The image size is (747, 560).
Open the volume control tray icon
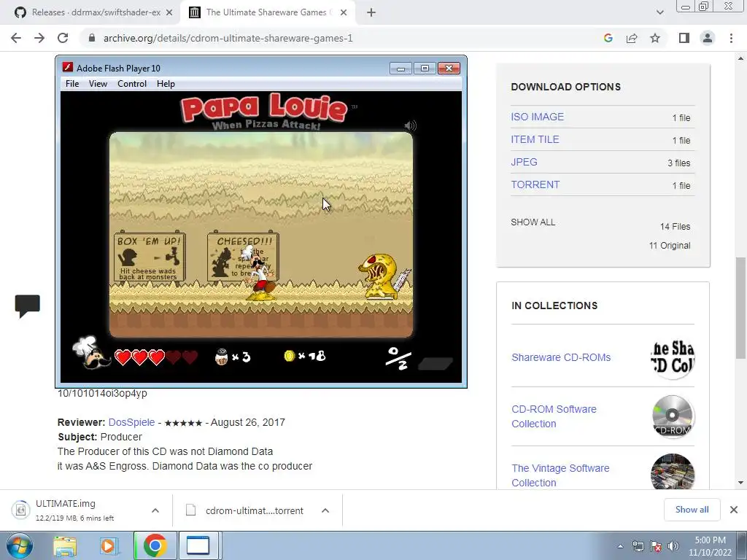pos(673,546)
